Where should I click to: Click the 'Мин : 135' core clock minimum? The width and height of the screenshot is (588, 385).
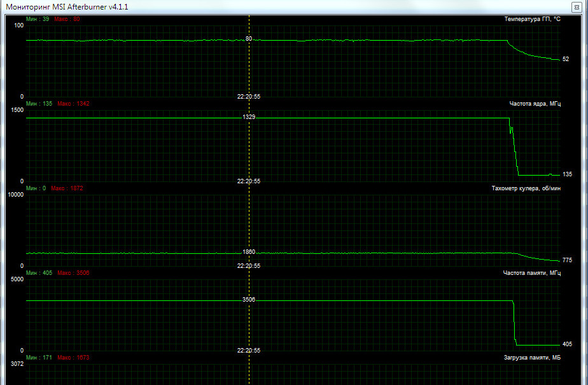pyautogui.click(x=39, y=104)
